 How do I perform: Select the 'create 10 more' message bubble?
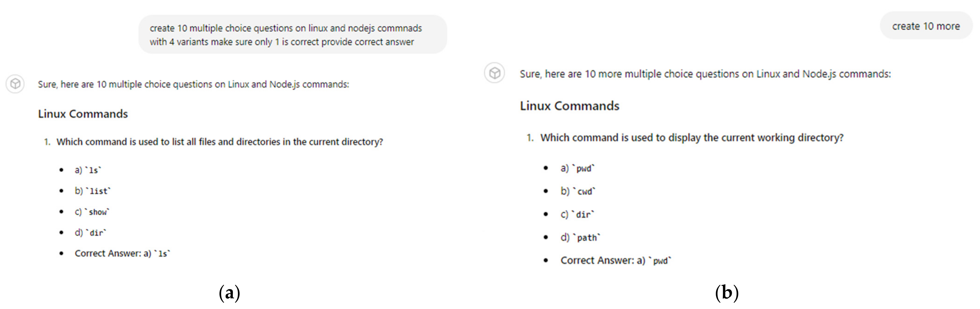(x=926, y=26)
